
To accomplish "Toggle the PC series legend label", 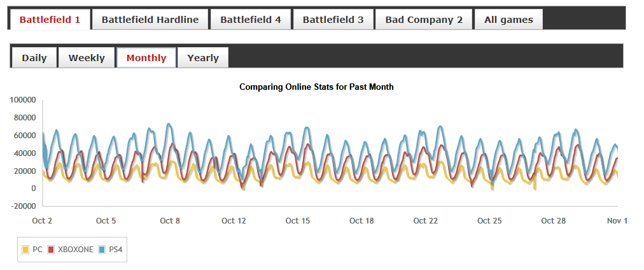I will tap(38, 250).
